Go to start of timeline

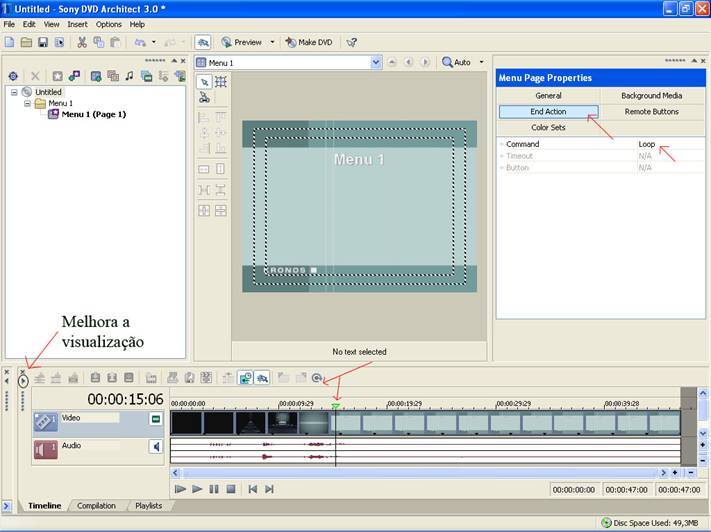tap(253, 489)
